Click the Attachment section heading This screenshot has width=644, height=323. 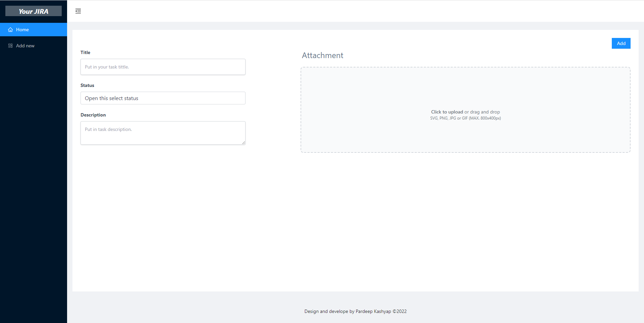click(322, 55)
